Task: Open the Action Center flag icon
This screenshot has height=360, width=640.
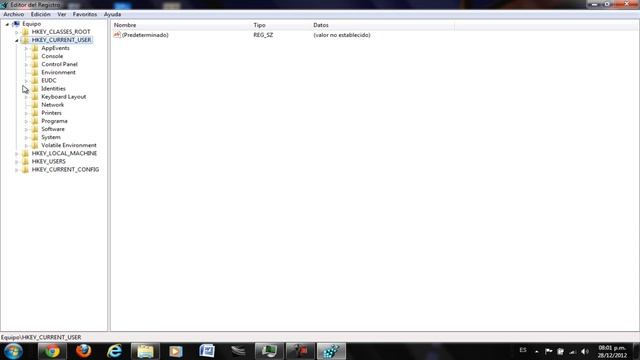Action: 549,351
